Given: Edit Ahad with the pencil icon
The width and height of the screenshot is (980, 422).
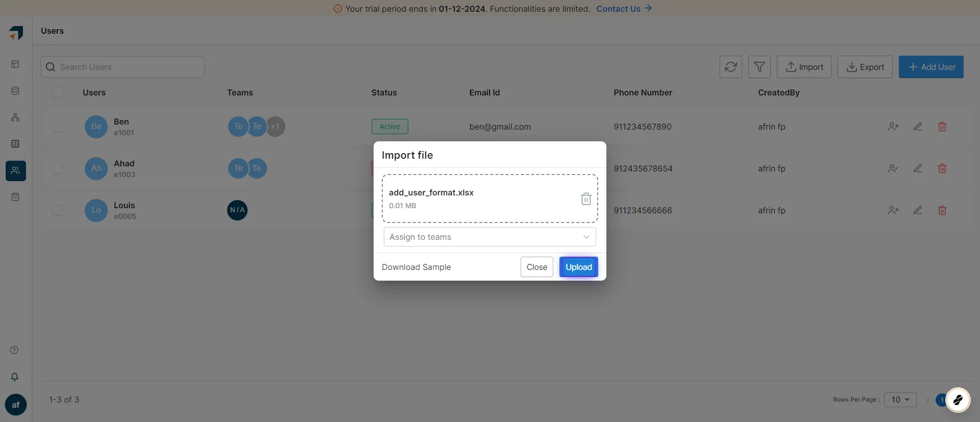Looking at the screenshot, I should 917,168.
